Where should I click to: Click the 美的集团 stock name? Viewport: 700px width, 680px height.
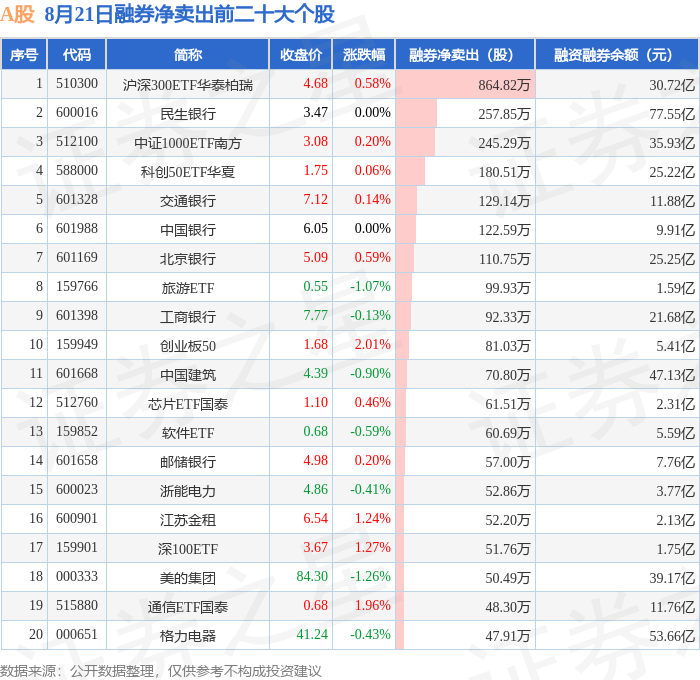tap(188, 578)
